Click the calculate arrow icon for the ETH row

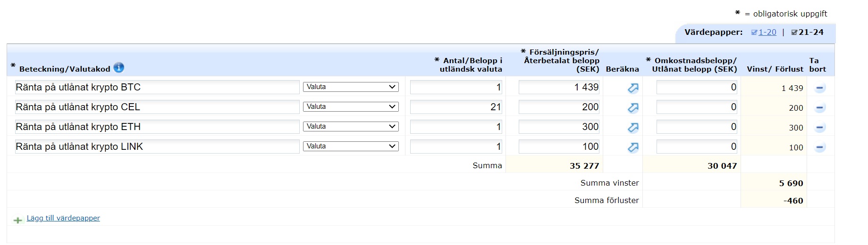(x=633, y=128)
